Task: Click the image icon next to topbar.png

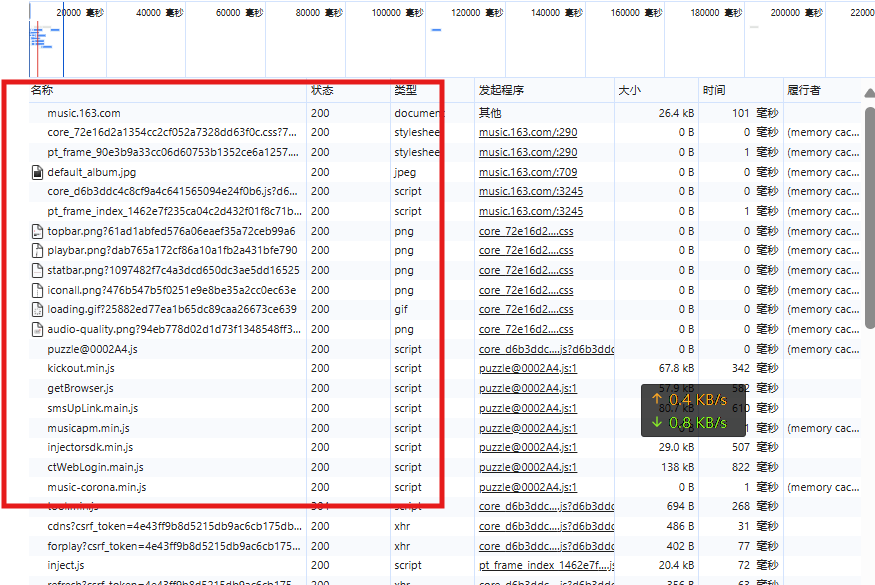Action: coord(37,231)
